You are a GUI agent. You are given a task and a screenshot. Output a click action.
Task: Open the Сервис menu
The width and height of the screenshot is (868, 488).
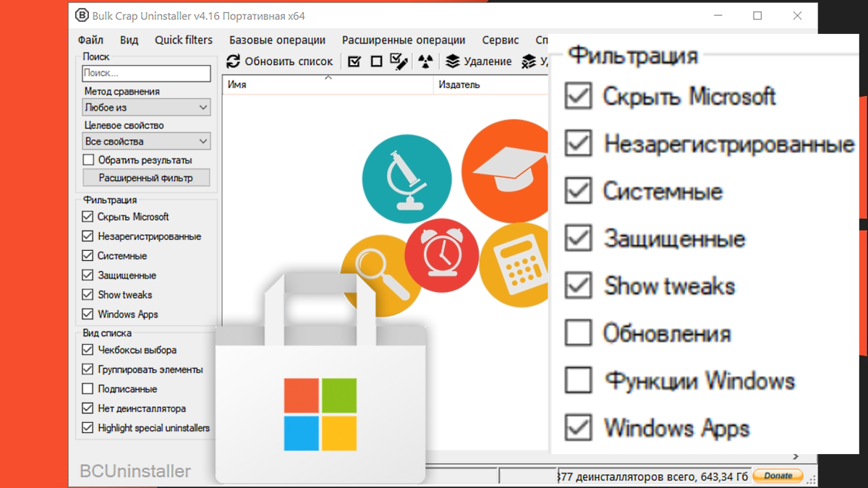point(501,40)
